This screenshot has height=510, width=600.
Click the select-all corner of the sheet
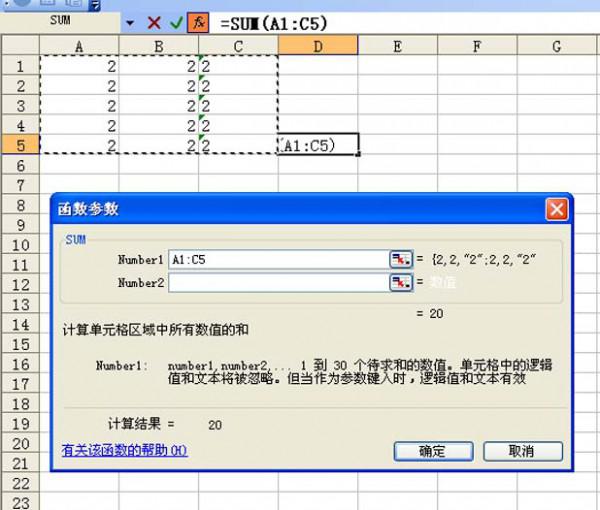pyautogui.click(x=20, y=46)
